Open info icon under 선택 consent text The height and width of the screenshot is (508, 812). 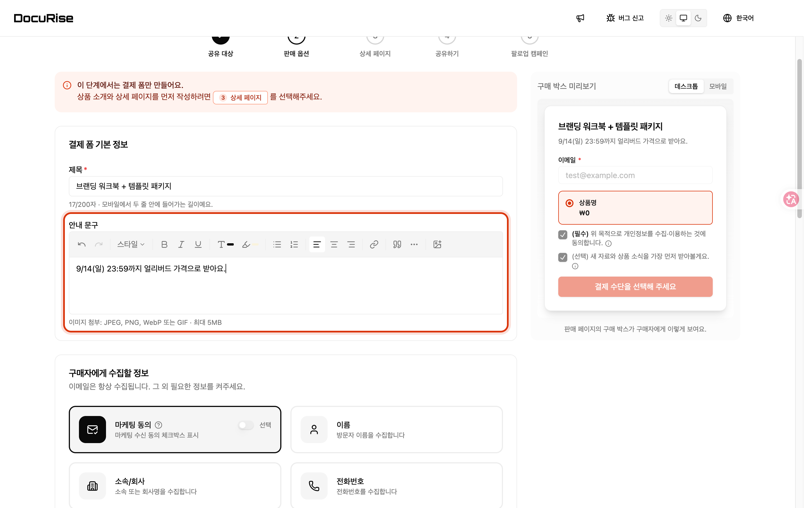[575, 266]
